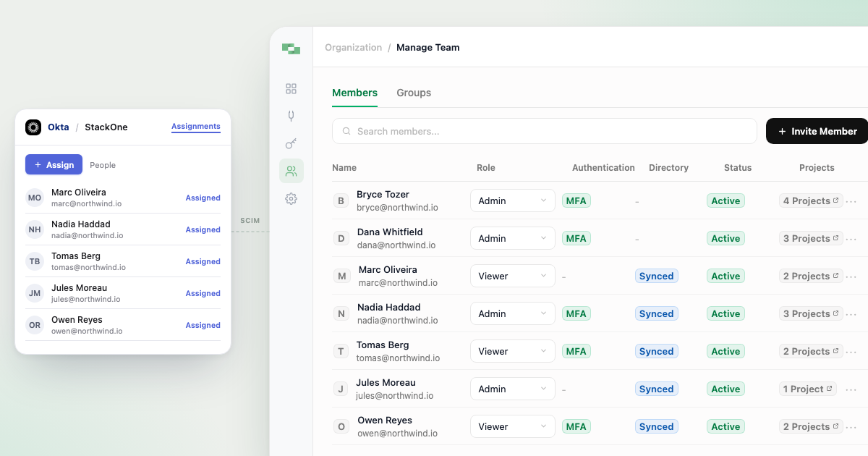Viewport: 868px width, 456px height.
Task: Click the MO avatar in Okta panel
Action: click(x=35, y=198)
